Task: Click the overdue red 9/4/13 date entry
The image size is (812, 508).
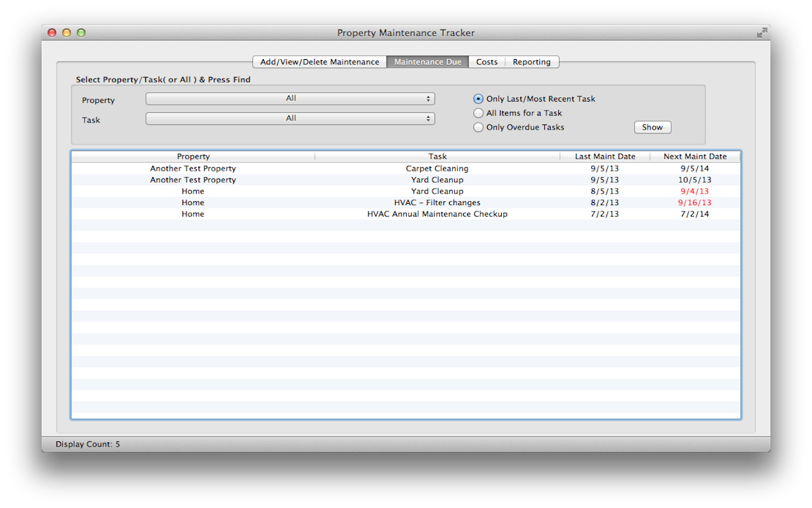Action: point(696,190)
